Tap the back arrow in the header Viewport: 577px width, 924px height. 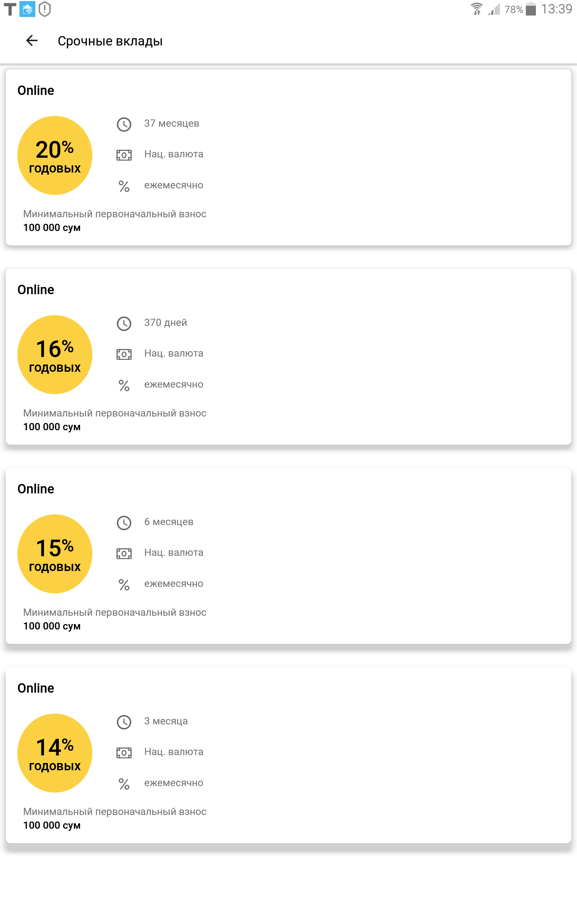[x=32, y=41]
